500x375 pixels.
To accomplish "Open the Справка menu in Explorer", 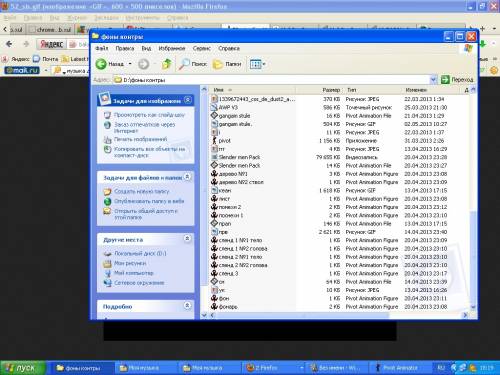I will 229,48.
